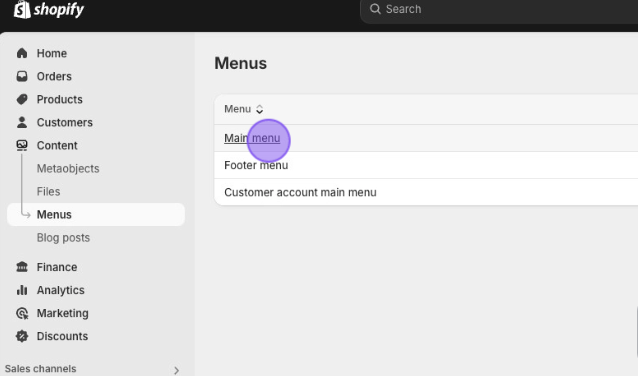Open the Footer menu row
The height and width of the screenshot is (376, 638).
426,165
